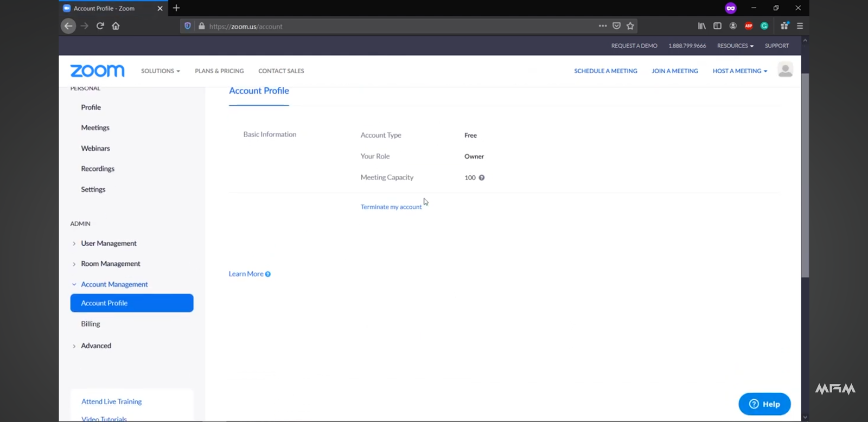Click the scrollbar up arrow
Image resolution: width=868 pixels, height=422 pixels.
pyautogui.click(x=805, y=41)
